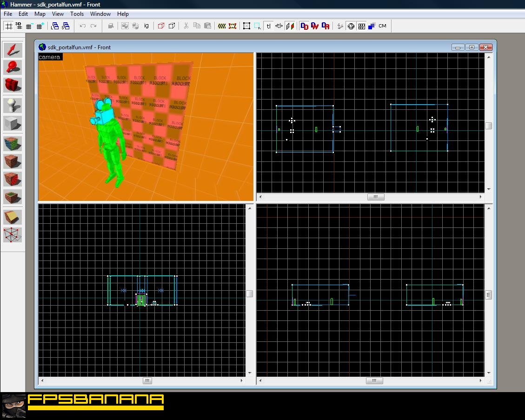The width and height of the screenshot is (525, 420).
Task: Click the Carve toolbar icon
Action: pyautogui.click(x=111, y=26)
